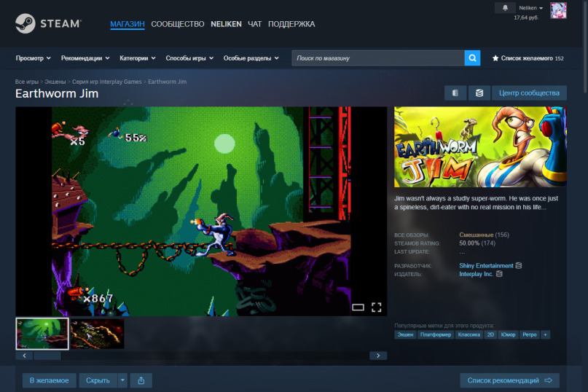Click Earthworm Jim breadcrumb link

coord(168,82)
